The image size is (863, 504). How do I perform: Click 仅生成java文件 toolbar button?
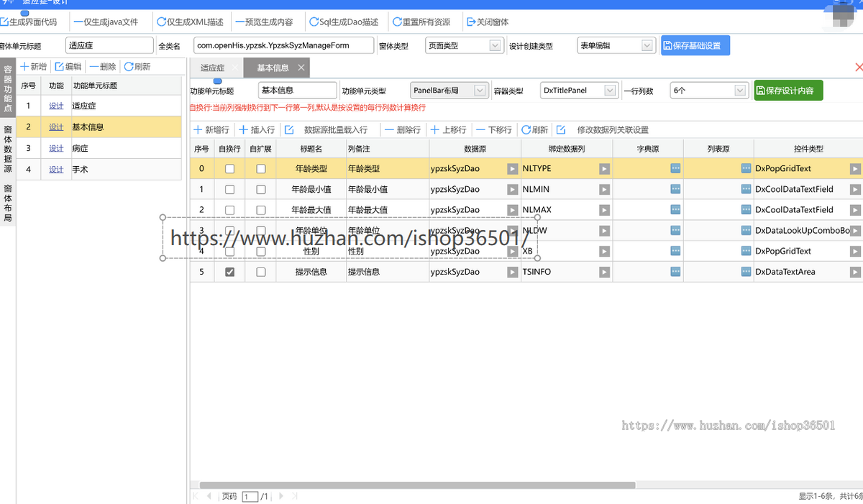coord(106,22)
